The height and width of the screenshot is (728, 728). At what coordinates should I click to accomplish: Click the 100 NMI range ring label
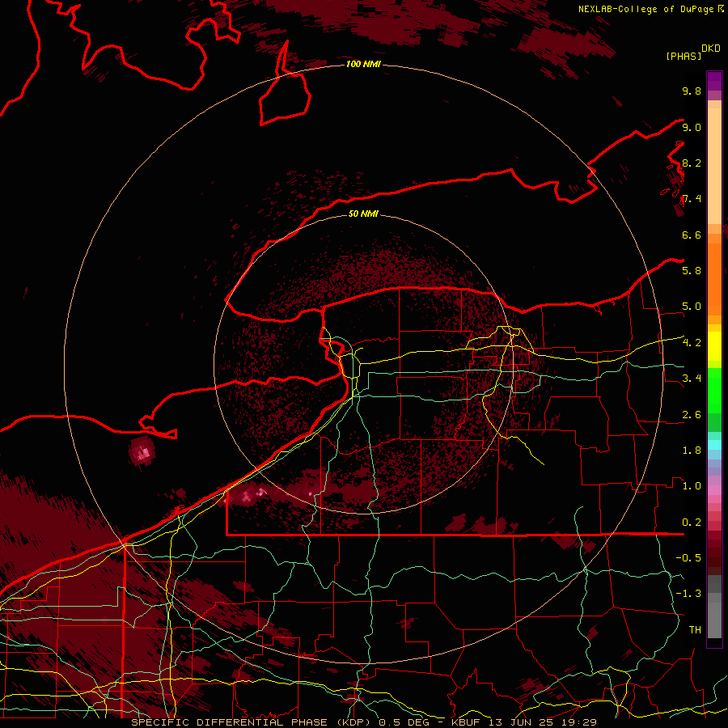click(x=363, y=64)
